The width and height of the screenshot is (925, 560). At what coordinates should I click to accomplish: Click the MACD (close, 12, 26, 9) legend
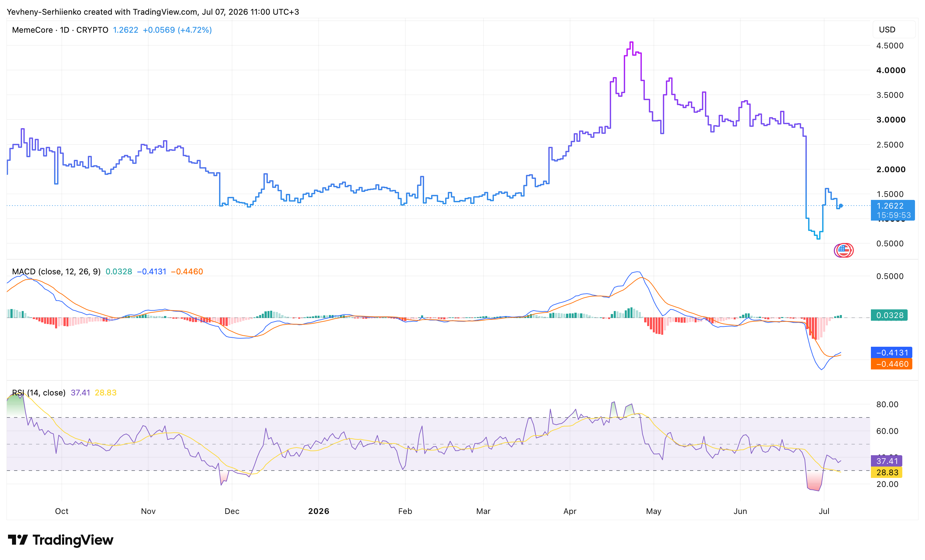click(x=56, y=272)
